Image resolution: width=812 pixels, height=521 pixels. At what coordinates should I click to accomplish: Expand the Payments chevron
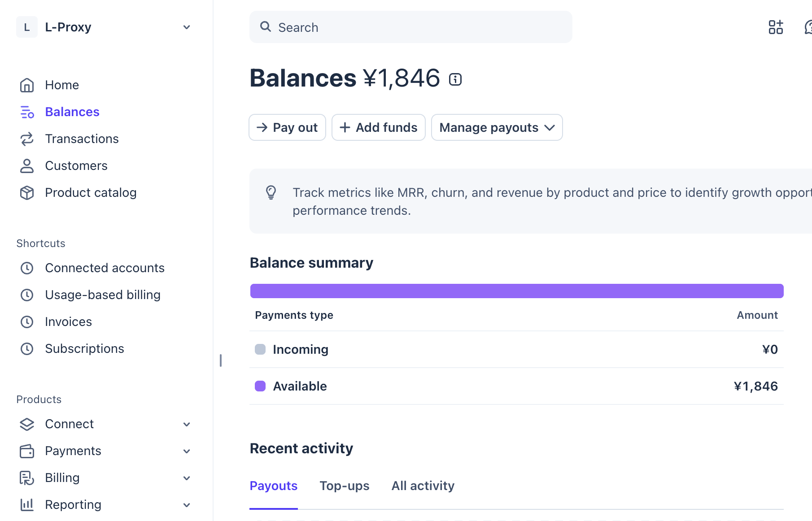pyautogui.click(x=187, y=451)
